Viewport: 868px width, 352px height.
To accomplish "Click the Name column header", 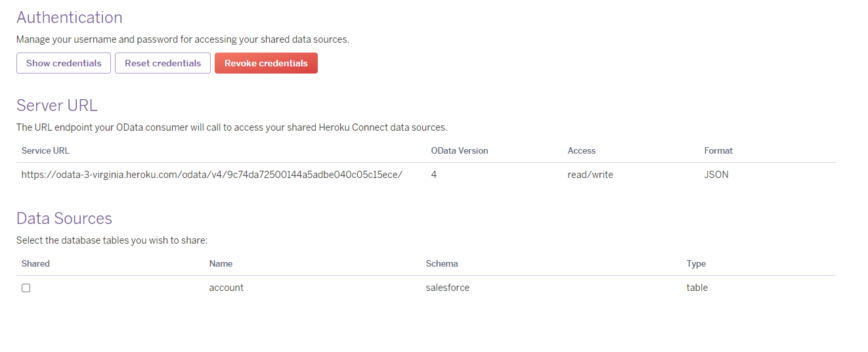I will [x=221, y=263].
